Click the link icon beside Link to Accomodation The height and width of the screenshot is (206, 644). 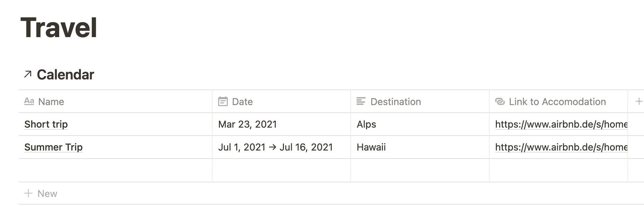click(500, 101)
